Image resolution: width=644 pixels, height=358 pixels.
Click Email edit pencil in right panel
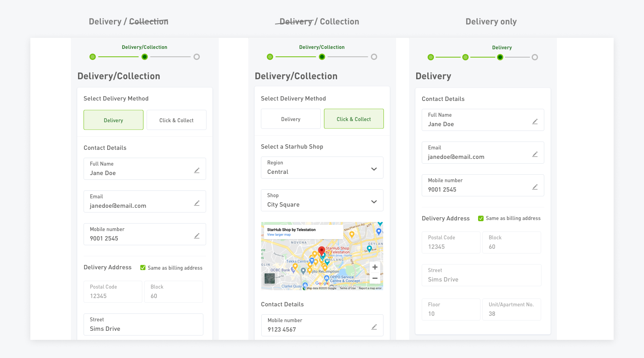[x=535, y=154]
